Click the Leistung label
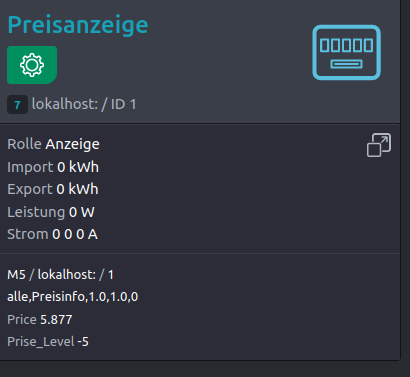The height and width of the screenshot is (377, 410). 36,212
